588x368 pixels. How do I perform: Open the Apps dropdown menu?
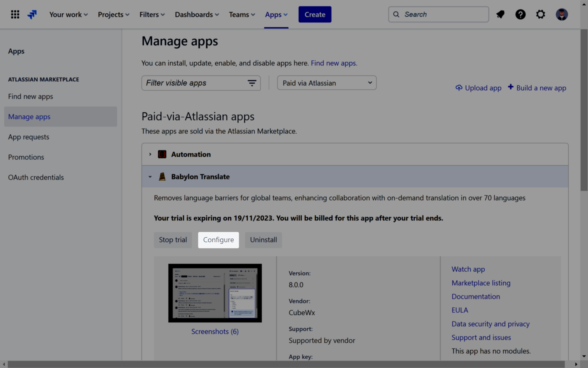276,14
